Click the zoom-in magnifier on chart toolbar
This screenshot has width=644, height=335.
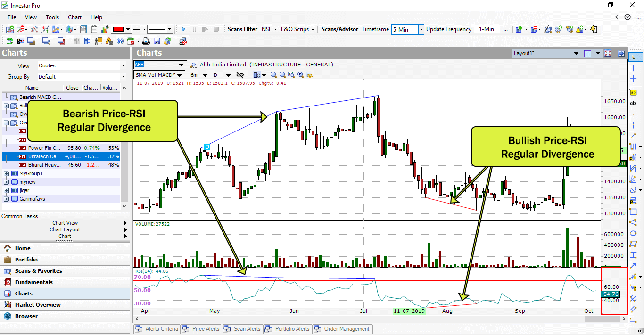coord(274,75)
